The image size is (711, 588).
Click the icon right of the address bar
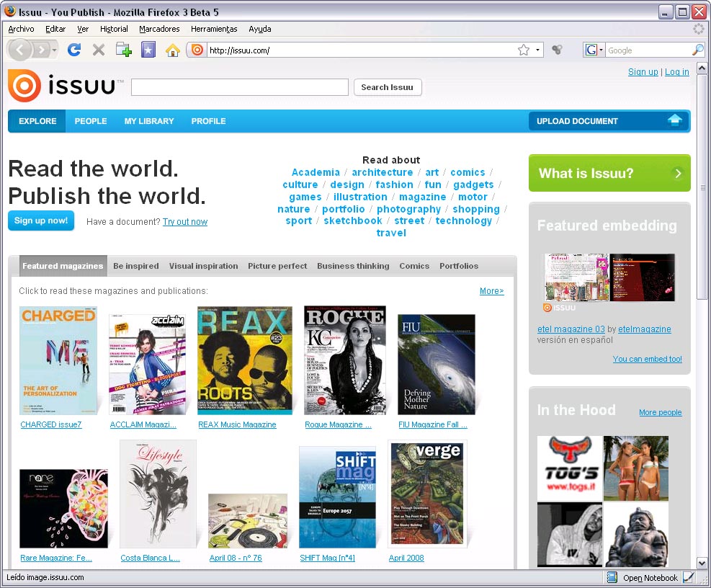click(x=558, y=50)
